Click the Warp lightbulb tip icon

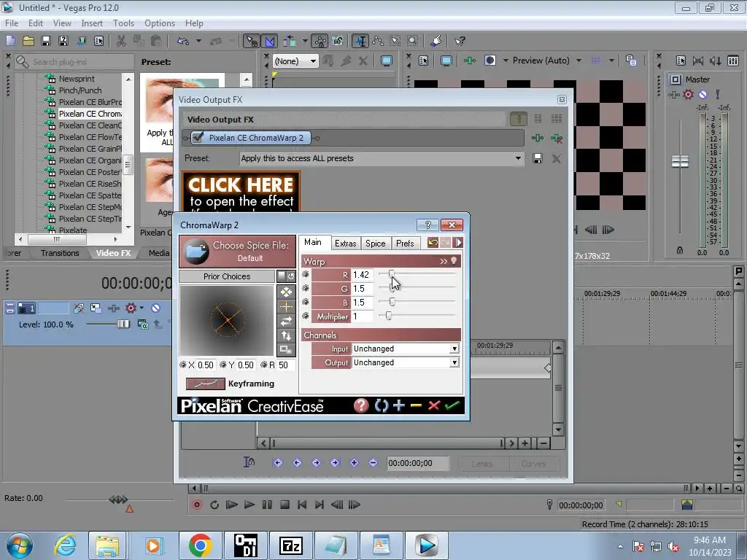(454, 261)
